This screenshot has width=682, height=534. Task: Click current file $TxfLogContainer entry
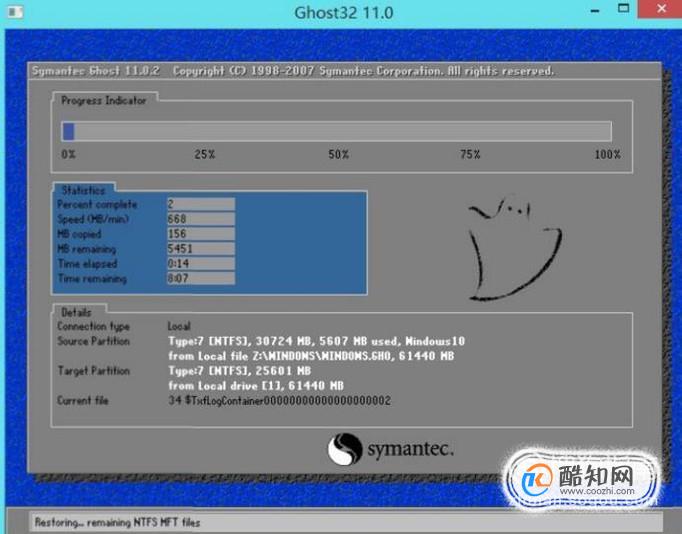pos(279,400)
